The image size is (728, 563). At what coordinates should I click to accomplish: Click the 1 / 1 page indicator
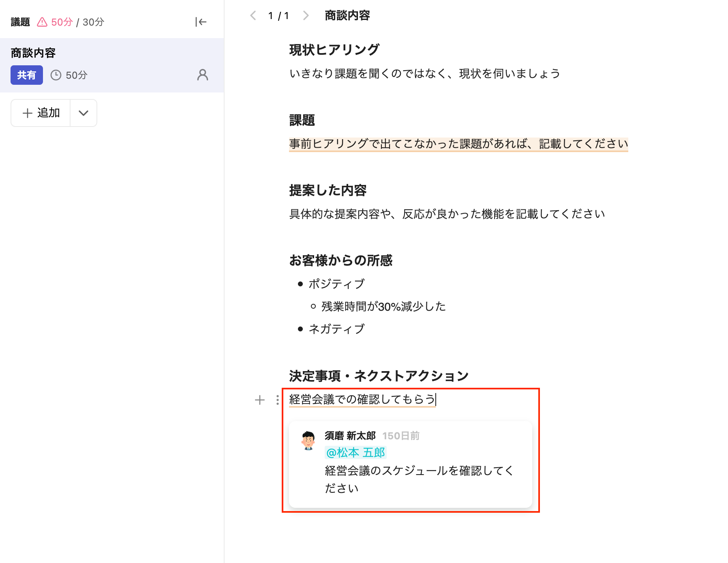click(278, 15)
